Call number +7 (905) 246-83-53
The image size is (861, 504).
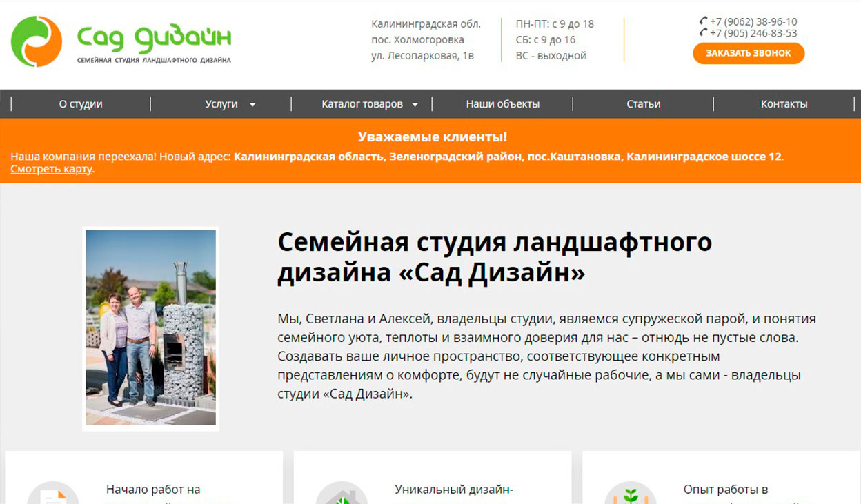point(753,33)
